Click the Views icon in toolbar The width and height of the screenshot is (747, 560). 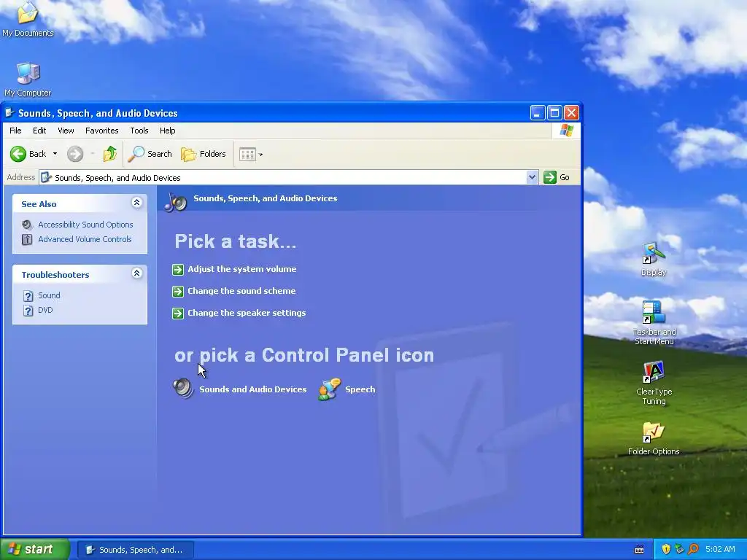tap(247, 155)
